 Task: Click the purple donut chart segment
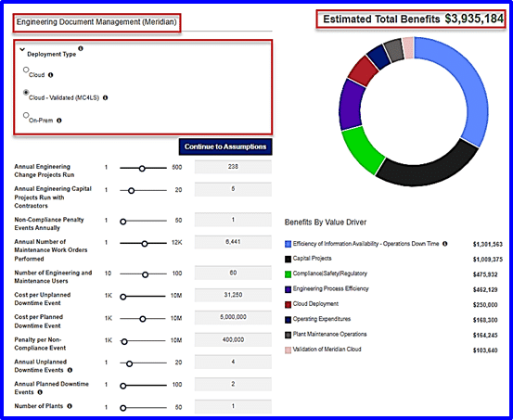coord(350,105)
